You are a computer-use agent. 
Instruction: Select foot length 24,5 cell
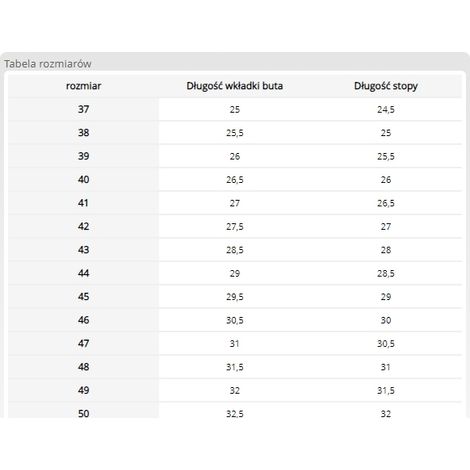[x=386, y=109]
